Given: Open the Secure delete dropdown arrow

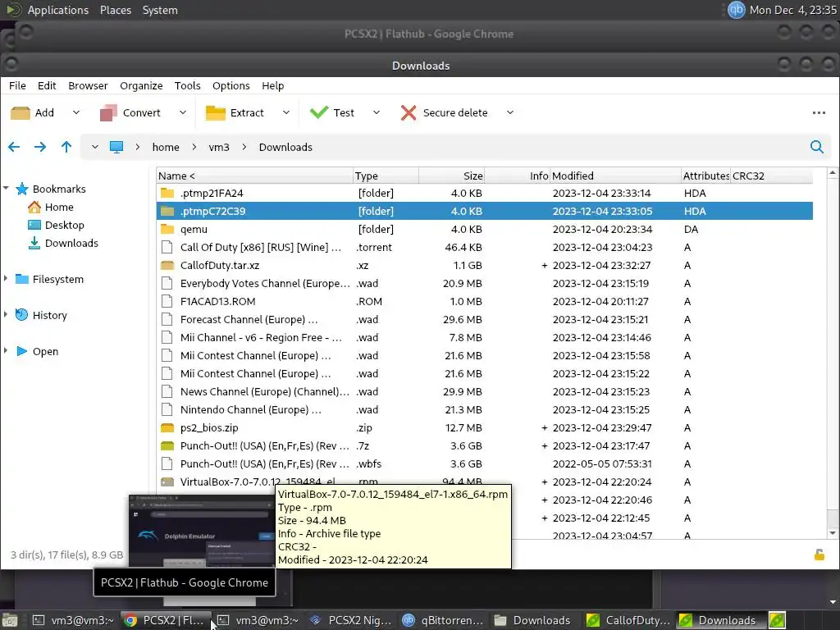Looking at the screenshot, I should tap(510, 112).
